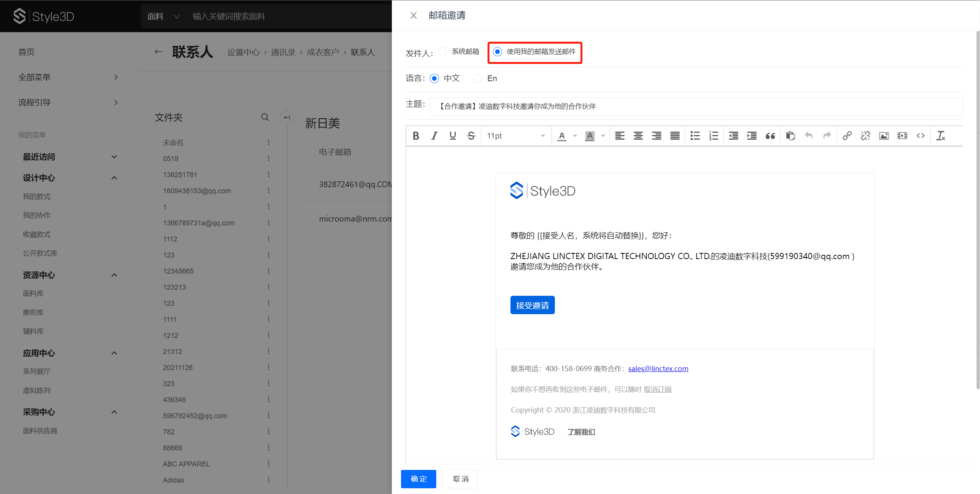
Task: Click the paste icon in toolbar
Action: click(790, 136)
